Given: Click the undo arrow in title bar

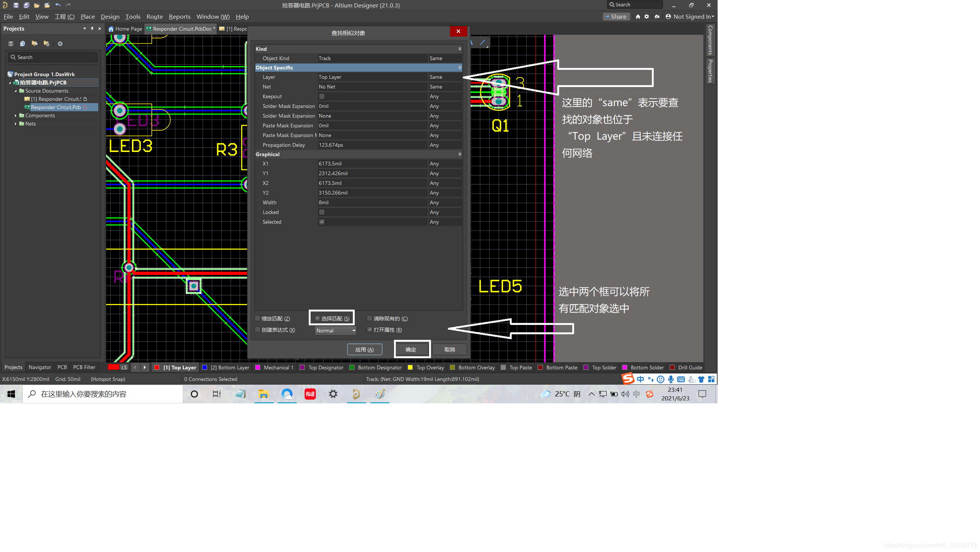Looking at the screenshot, I should point(58,5).
